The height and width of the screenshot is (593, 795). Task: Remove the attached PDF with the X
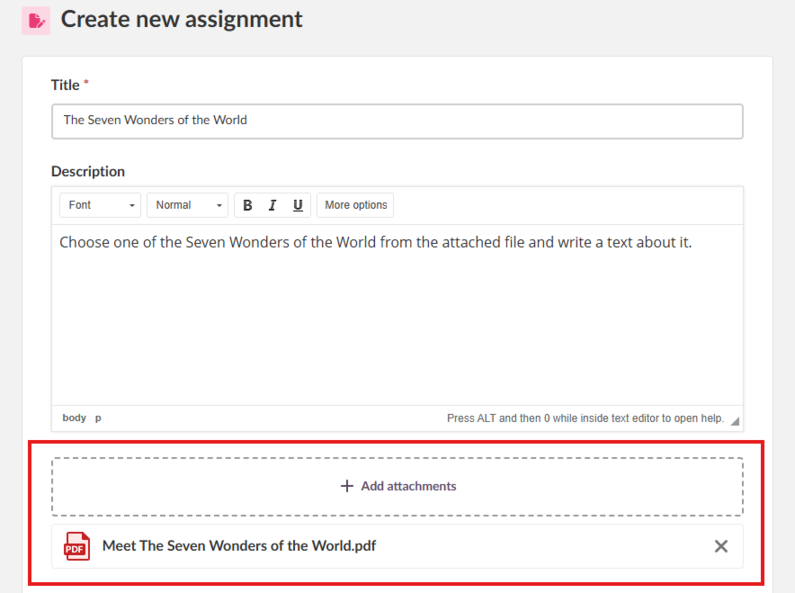click(x=720, y=546)
